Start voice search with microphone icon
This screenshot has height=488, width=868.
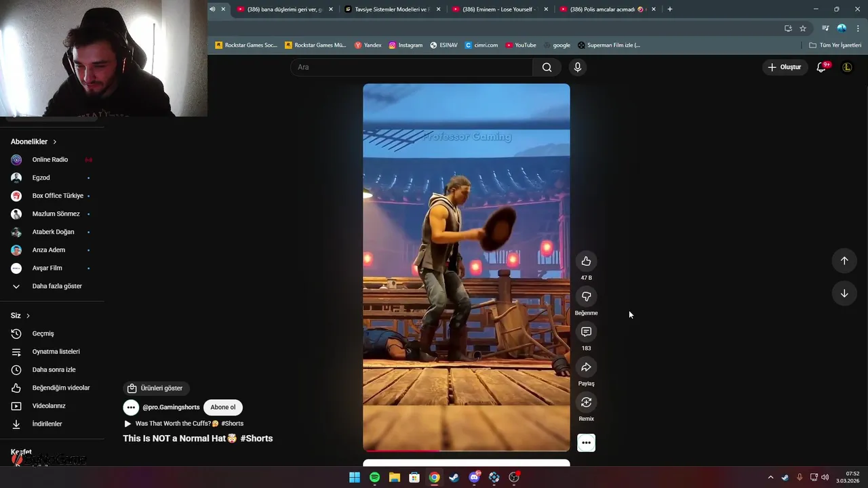pos(578,67)
